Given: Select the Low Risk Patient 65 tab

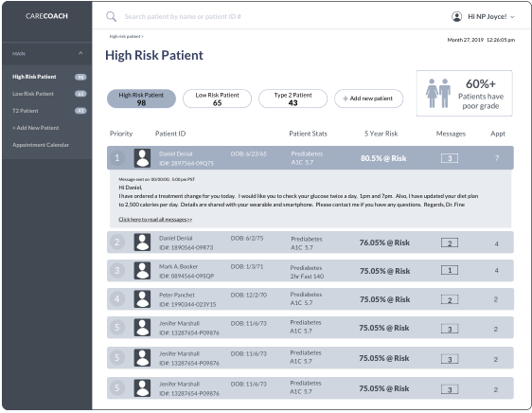Looking at the screenshot, I should pyautogui.click(x=217, y=99).
